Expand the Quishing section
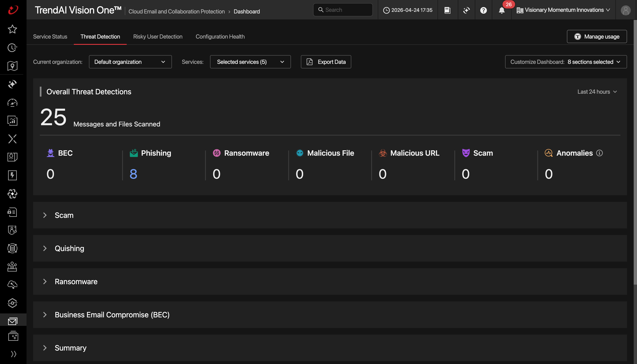 [x=330, y=249]
